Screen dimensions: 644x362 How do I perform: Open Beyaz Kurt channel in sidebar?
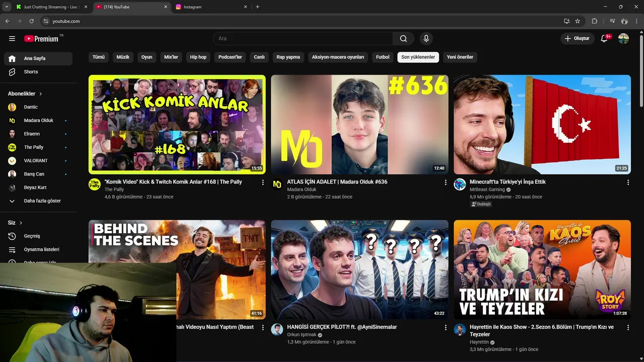click(x=38, y=188)
